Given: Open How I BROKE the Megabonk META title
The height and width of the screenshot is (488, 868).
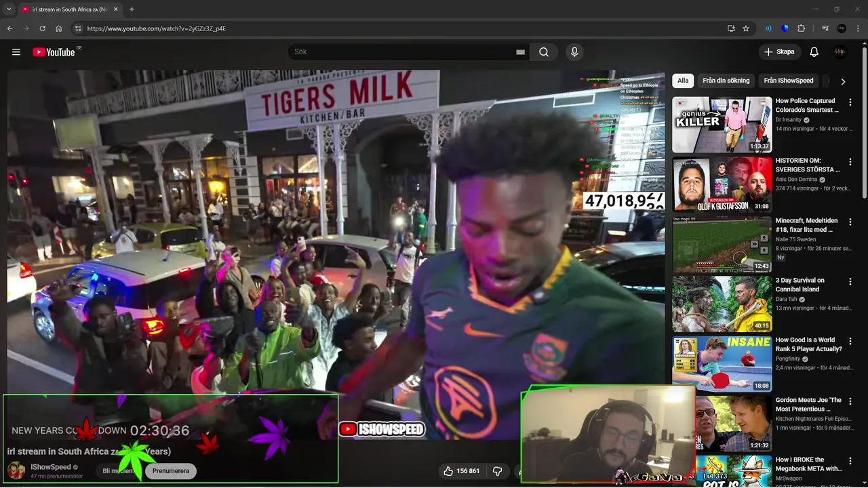Looking at the screenshot, I should 808,464.
